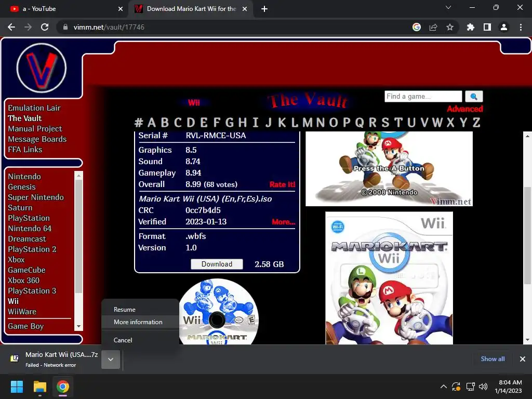Screen dimensions: 532x399
Task: Click the site lock icon
Action: (x=65, y=27)
